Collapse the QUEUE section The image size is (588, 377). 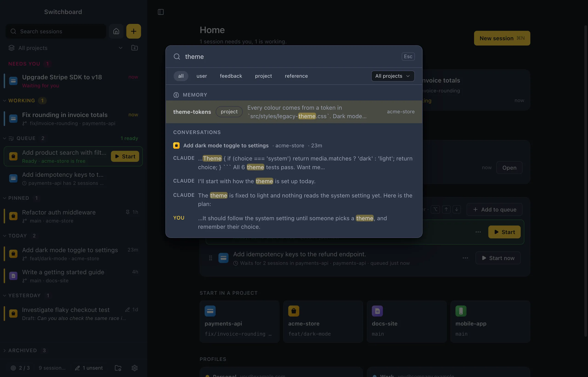pyautogui.click(x=5, y=138)
